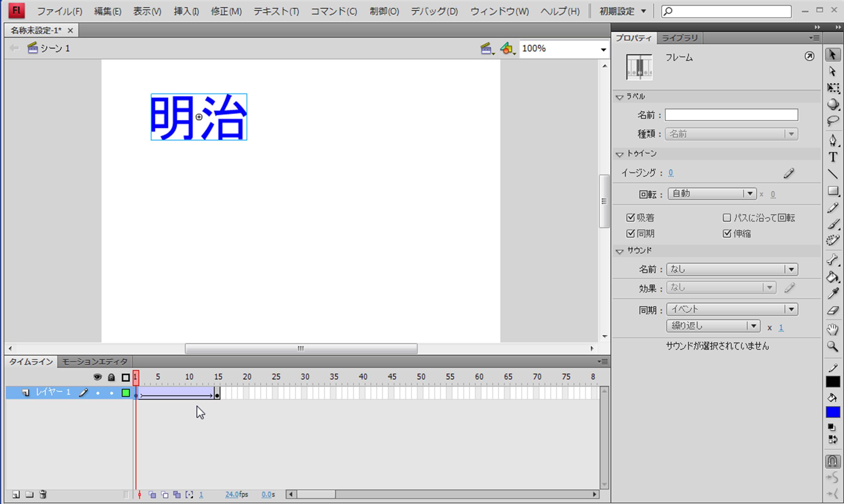Click the blue fill color swatch
The image size is (844, 504).
(832, 412)
